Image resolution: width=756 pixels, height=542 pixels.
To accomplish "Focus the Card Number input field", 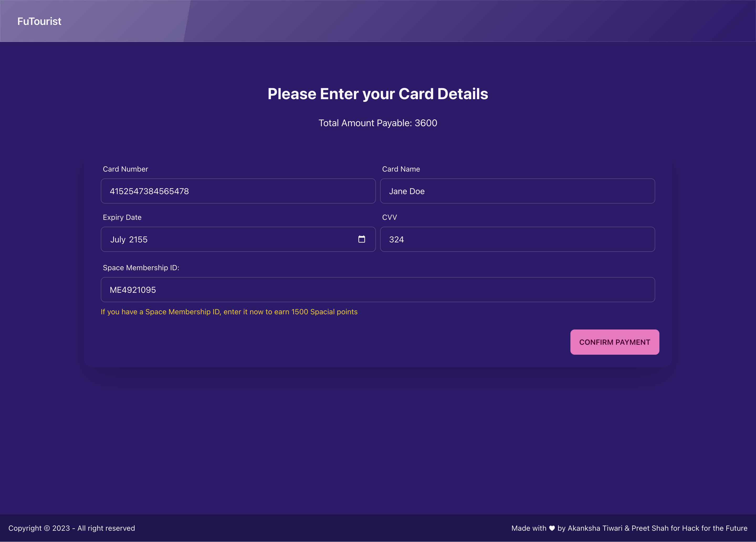I will 238,191.
